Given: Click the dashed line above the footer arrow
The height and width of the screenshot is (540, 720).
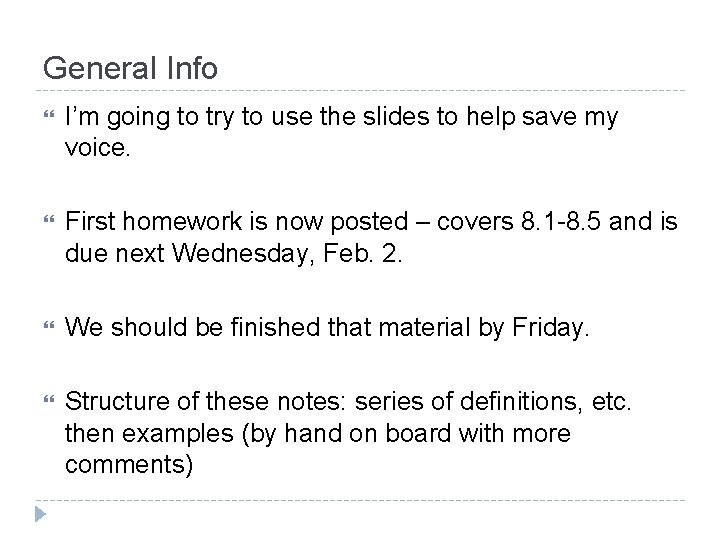Looking at the screenshot, I should click(x=360, y=500).
